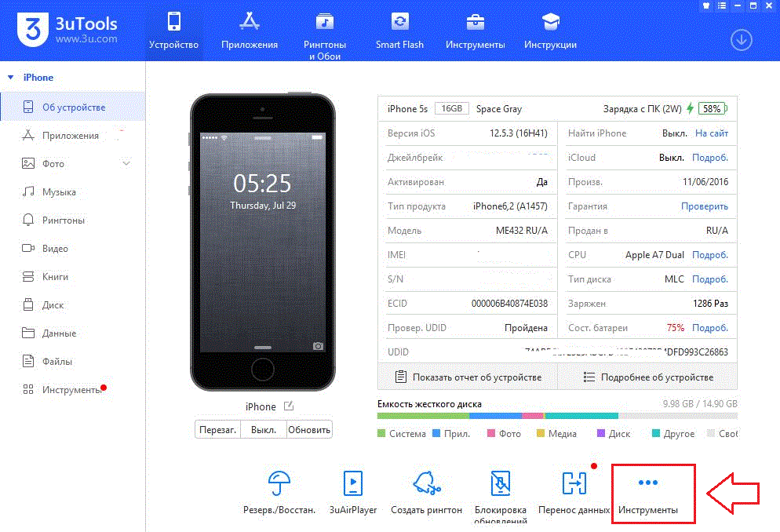Click the Диск purple legend swatch
Image resolution: width=780 pixels, height=532 pixels.
point(601,433)
